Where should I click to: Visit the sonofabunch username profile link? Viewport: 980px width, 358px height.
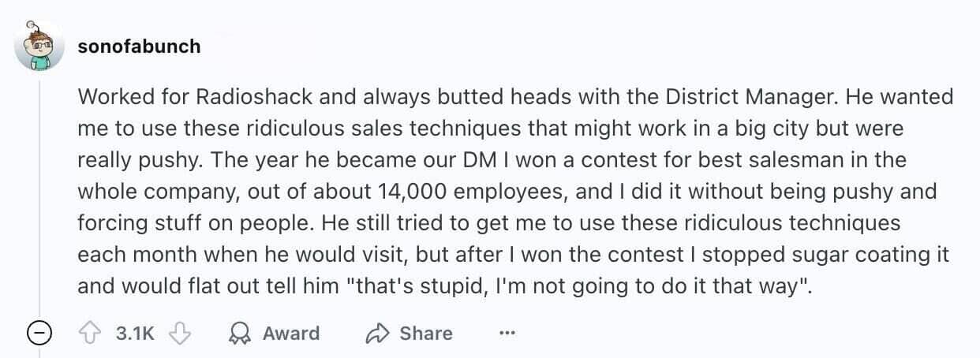pos(139,46)
